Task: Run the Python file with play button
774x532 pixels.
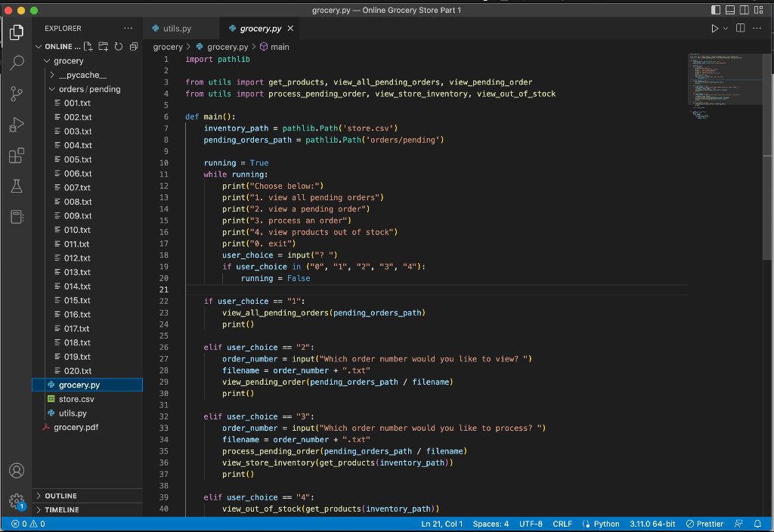Action: coord(715,29)
